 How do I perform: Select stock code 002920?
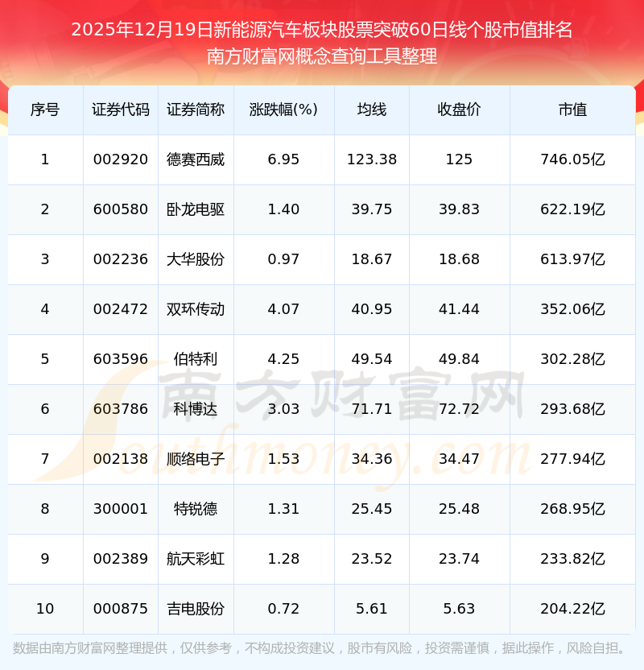tap(121, 159)
